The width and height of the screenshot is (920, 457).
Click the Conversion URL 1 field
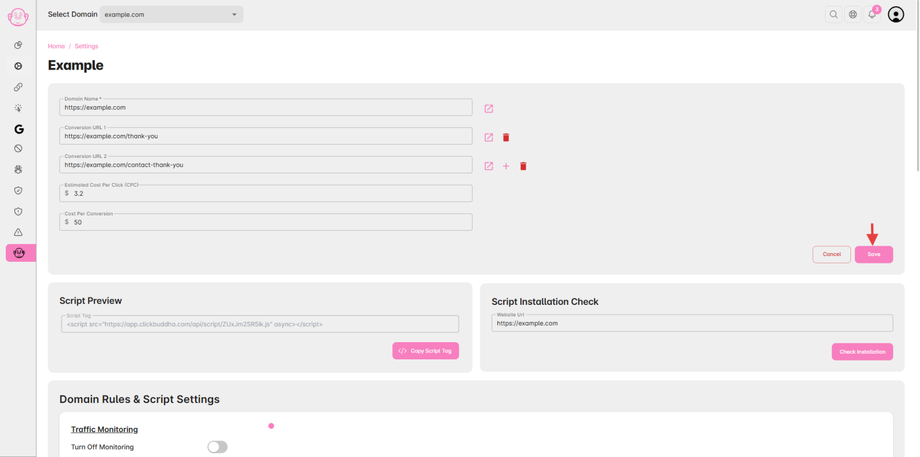[266, 136]
